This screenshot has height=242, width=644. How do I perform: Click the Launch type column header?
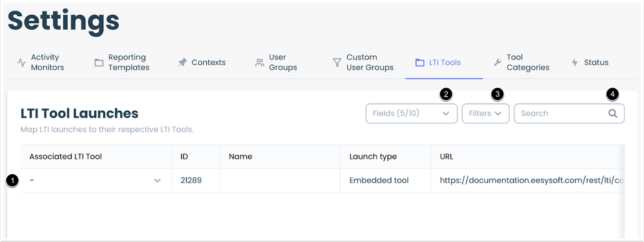pyautogui.click(x=386, y=157)
